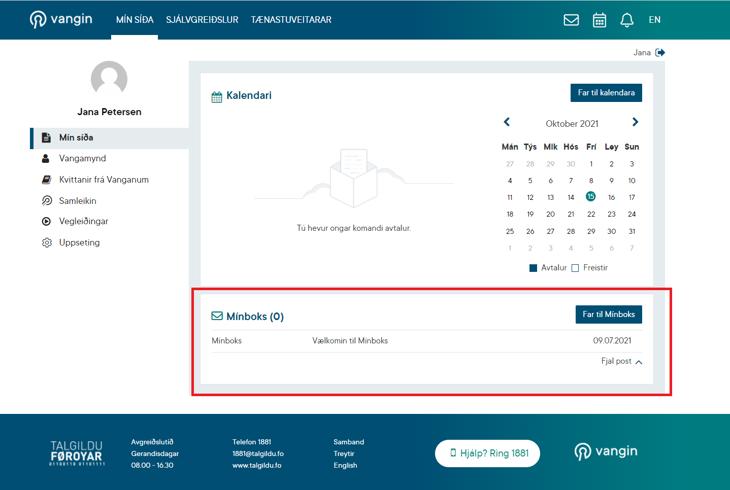
Task: Open the Vælkomin til Mínboks message
Action: (350, 340)
